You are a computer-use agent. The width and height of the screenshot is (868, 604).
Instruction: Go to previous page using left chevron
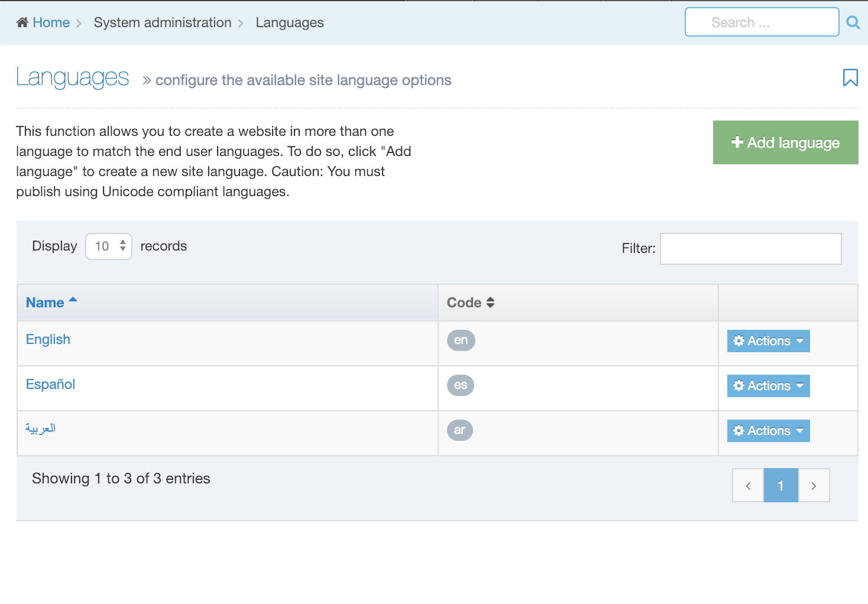[x=748, y=486]
